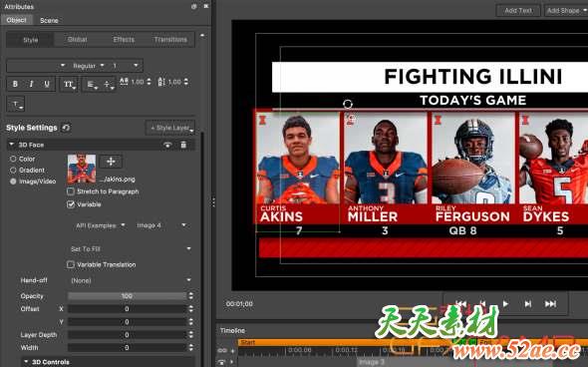Click the Width value field
The height and width of the screenshot is (367, 588).
(x=127, y=347)
